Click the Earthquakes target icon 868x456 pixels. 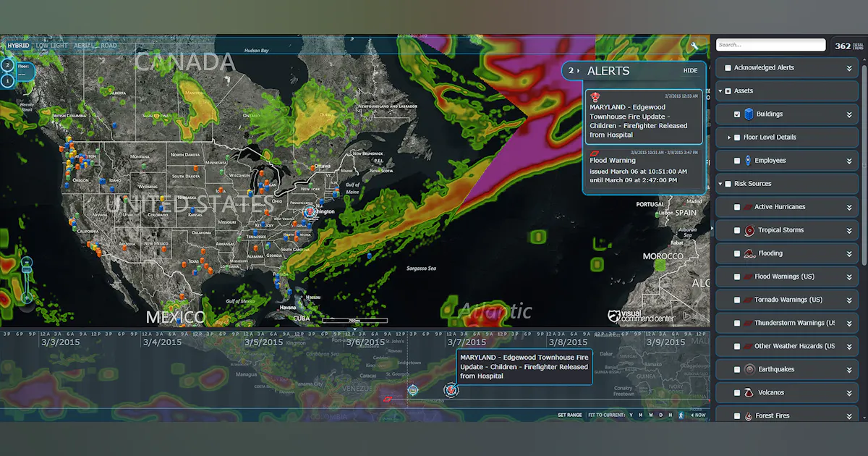click(749, 369)
